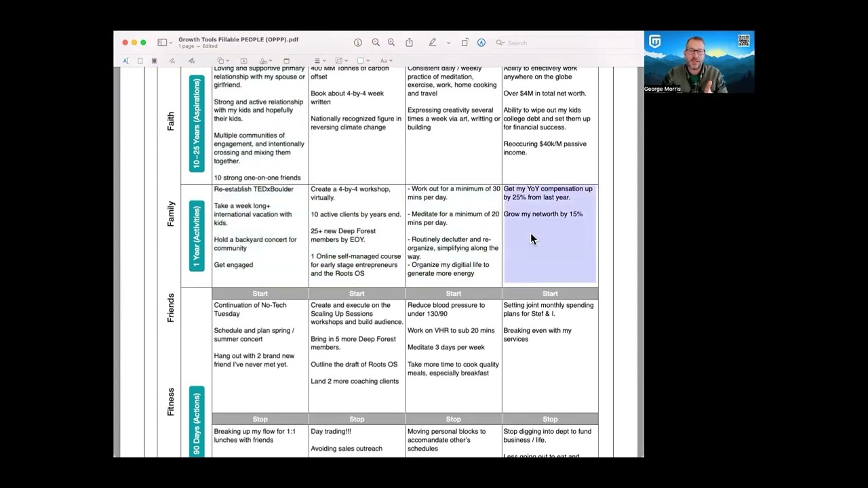Select the Redact tool

point(155,61)
